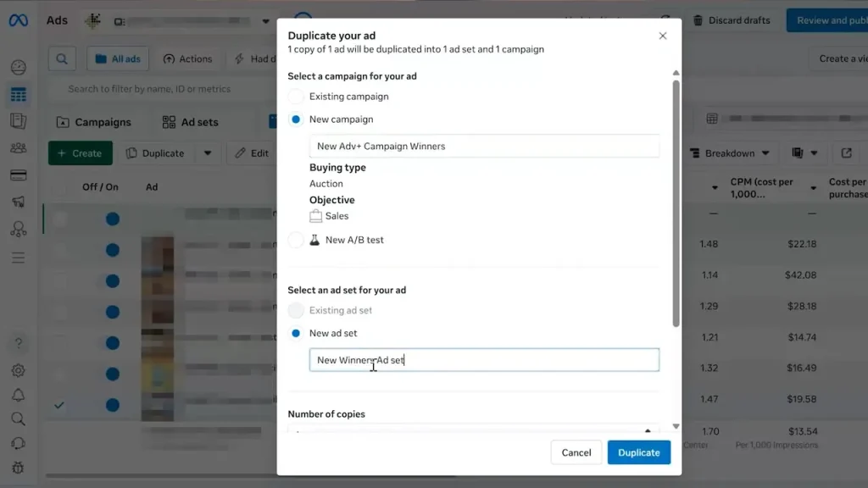Toggle off the ad in $22.18 row
This screenshot has width=868, height=488.
tap(113, 250)
